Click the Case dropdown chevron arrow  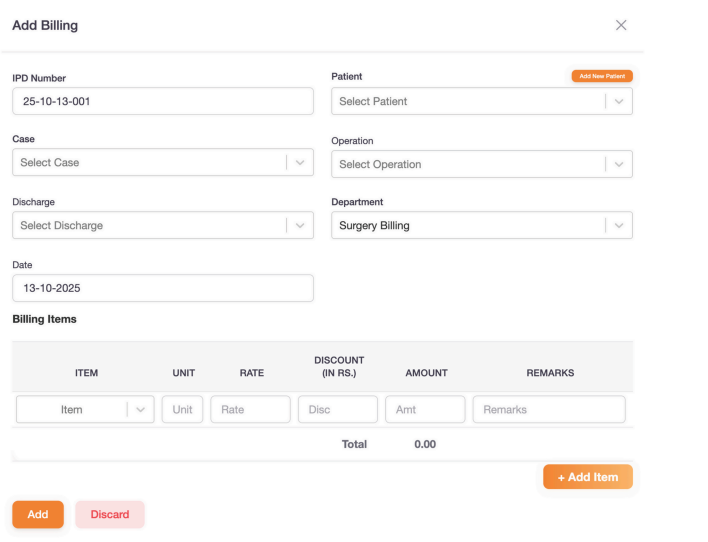(299, 163)
